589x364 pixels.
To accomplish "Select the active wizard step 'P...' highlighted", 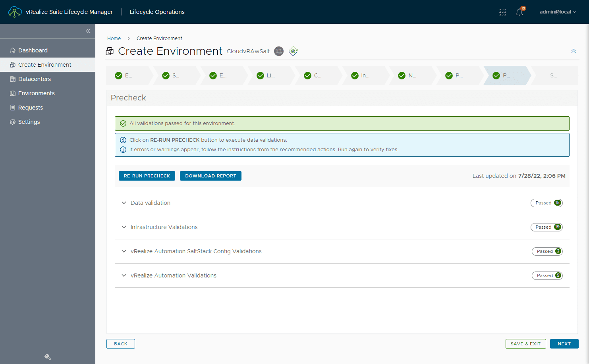I will pyautogui.click(x=506, y=75).
